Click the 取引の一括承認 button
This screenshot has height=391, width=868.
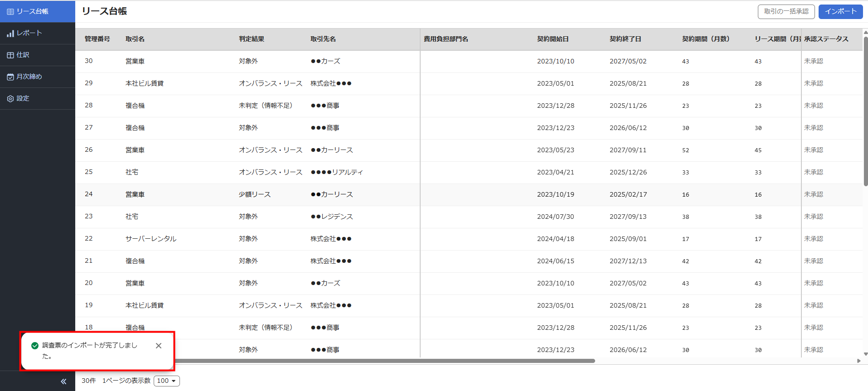point(786,11)
